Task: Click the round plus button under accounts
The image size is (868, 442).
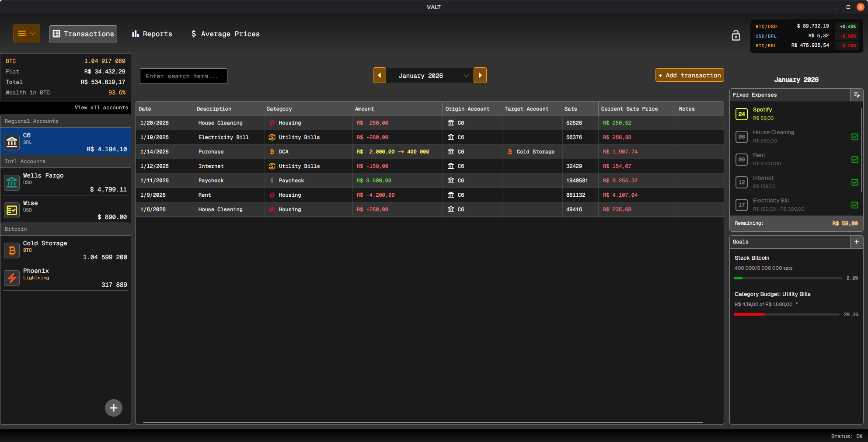Action: click(x=114, y=408)
